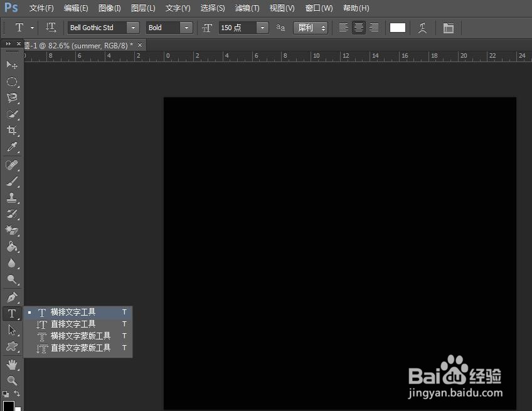Select the Zoom tool
The height and width of the screenshot is (411, 532).
click(x=12, y=381)
